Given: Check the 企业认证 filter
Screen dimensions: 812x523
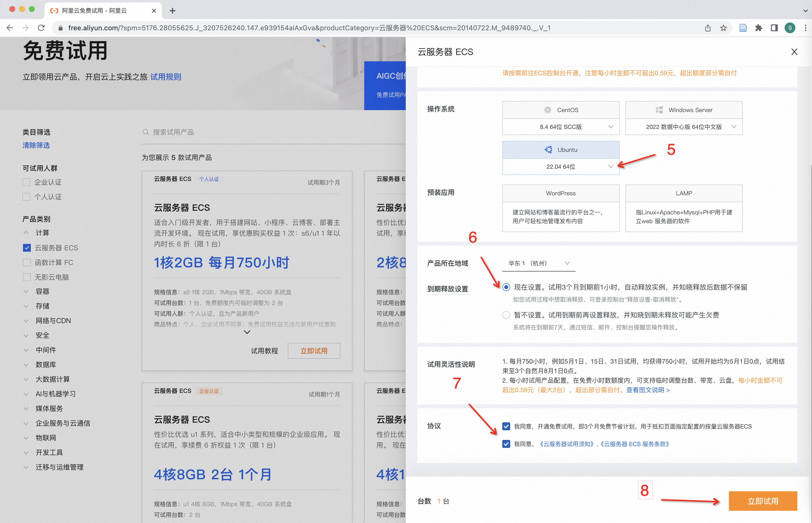Looking at the screenshot, I should (x=26, y=182).
